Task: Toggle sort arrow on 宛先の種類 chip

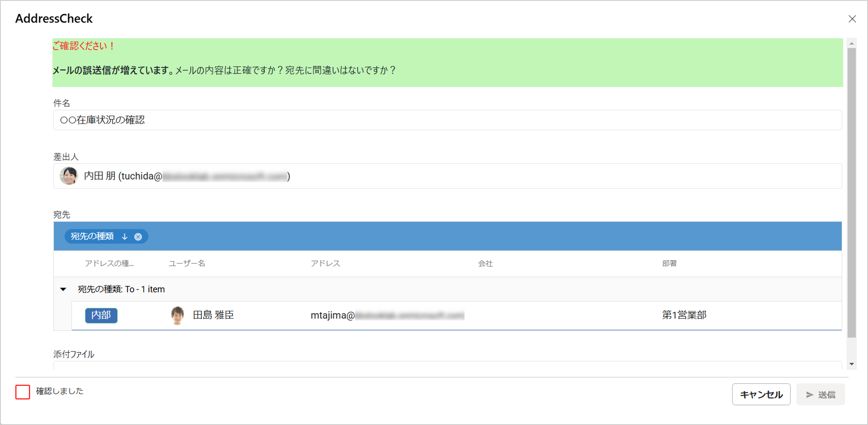Action: 125,237
